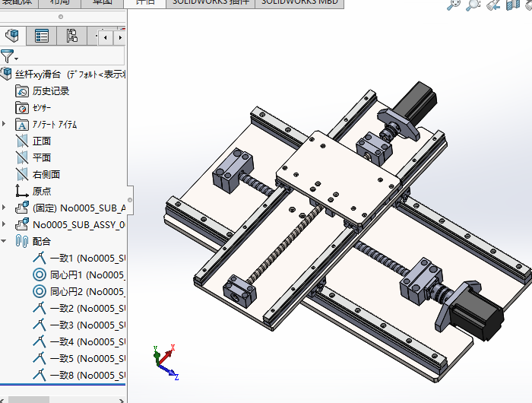The image size is (532, 403).
Task: Select the 一致4 (No0005_S mate label
Action: tap(87, 342)
